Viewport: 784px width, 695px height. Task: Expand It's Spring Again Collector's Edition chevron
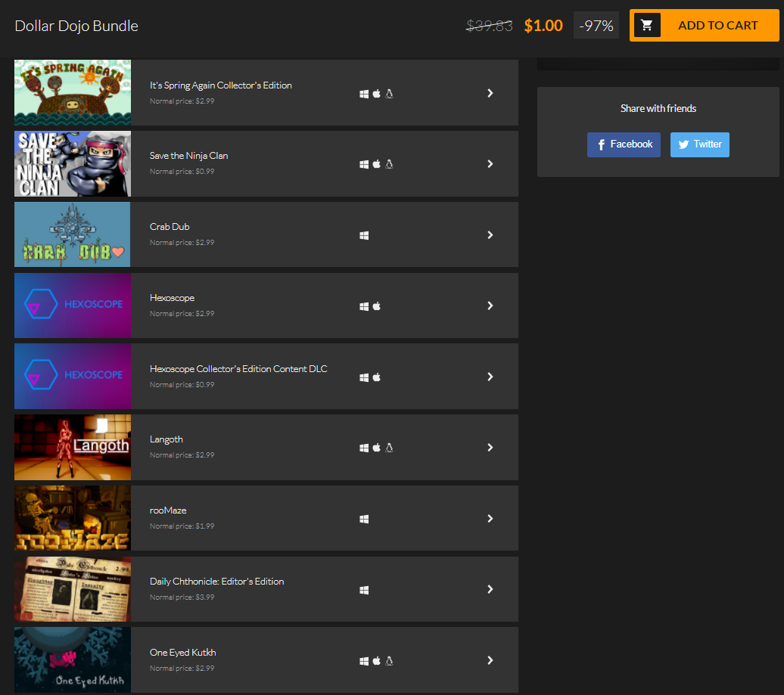click(490, 93)
